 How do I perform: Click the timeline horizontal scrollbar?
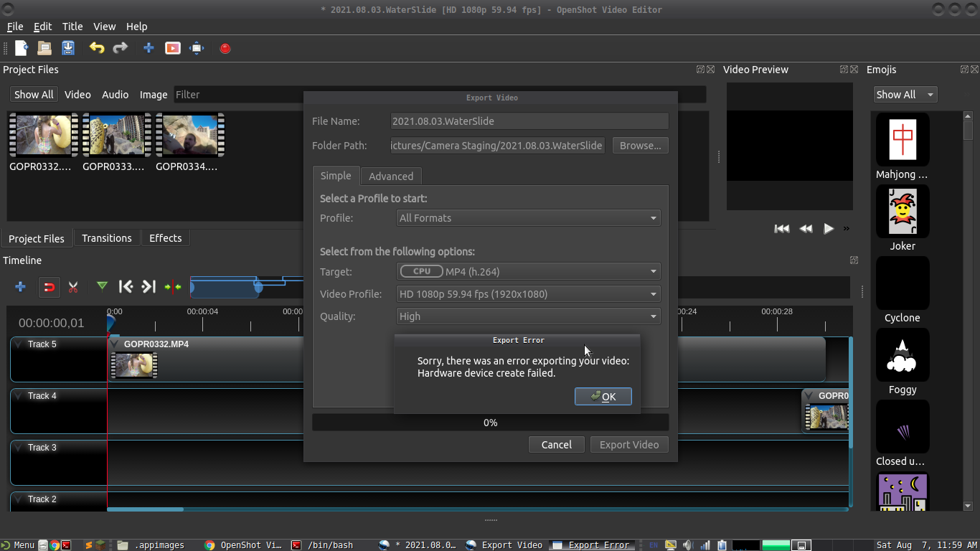146,509
